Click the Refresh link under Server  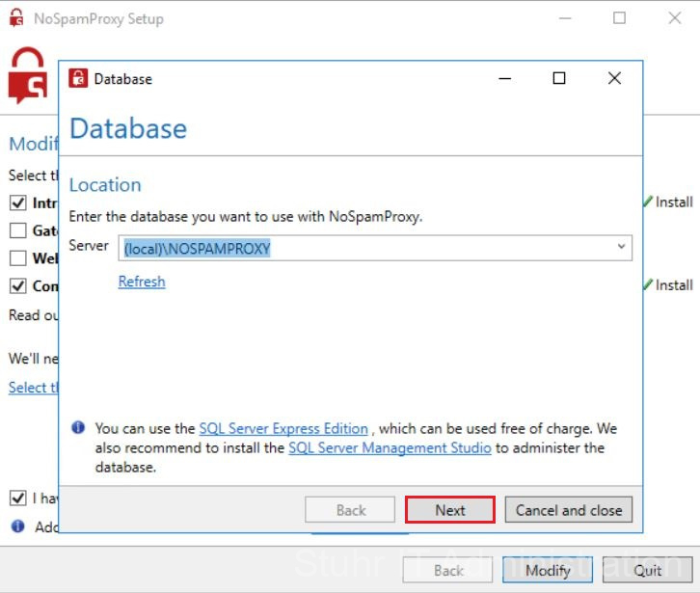142,282
